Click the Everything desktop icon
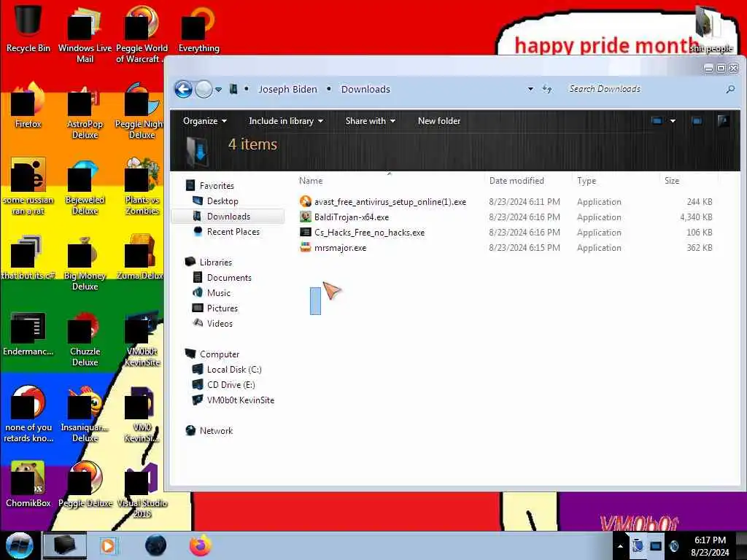The width and height of the screenshot is (747, 560). click(198, 28)
